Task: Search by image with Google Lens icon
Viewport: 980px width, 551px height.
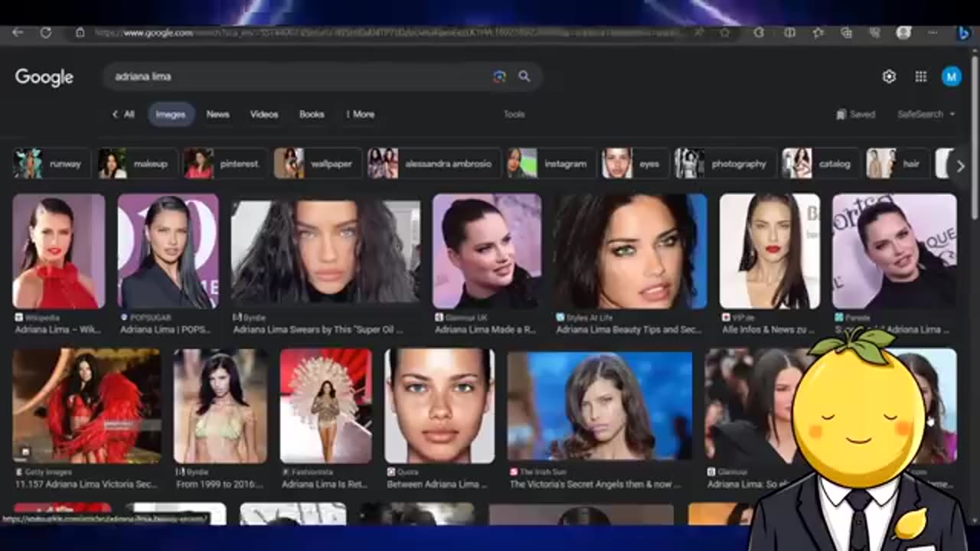Action: pyautogui.click(x=499, y=77)
